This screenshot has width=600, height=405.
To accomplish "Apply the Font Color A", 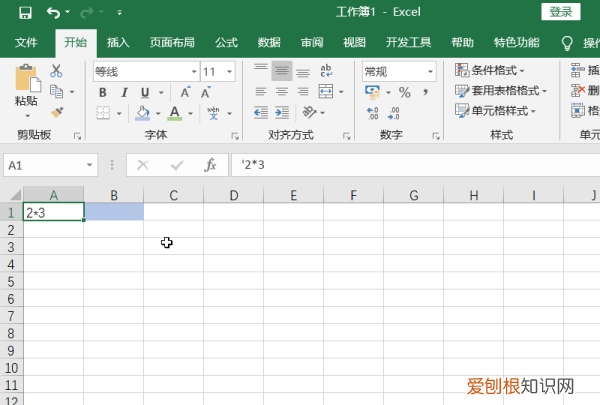I will point(174,113).
